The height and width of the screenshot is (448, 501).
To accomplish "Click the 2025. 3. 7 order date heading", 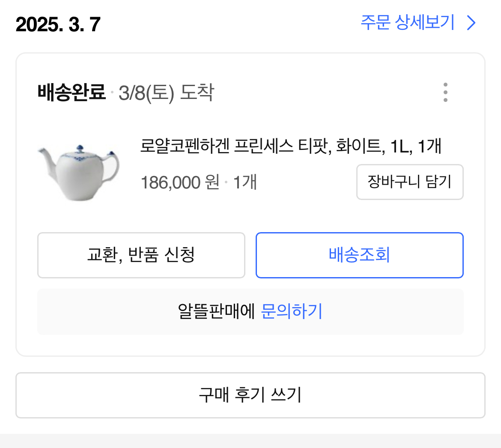I will (x=58, y=25).
